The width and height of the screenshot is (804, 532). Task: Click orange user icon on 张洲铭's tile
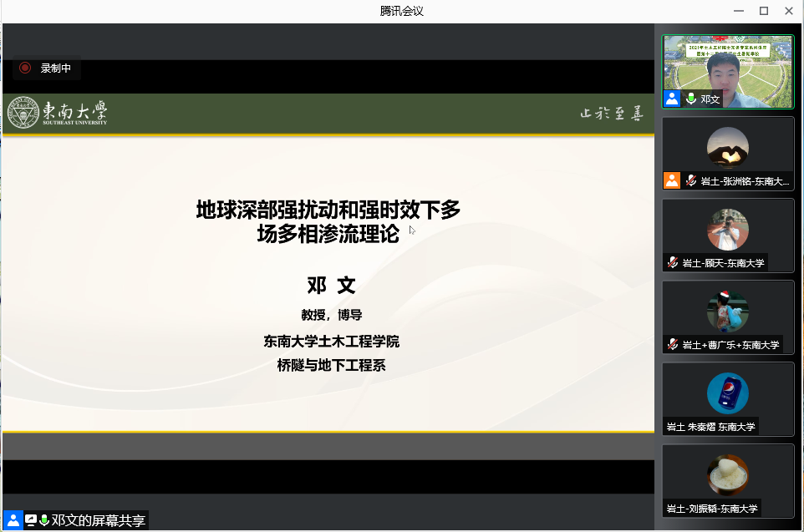point(672,180)
